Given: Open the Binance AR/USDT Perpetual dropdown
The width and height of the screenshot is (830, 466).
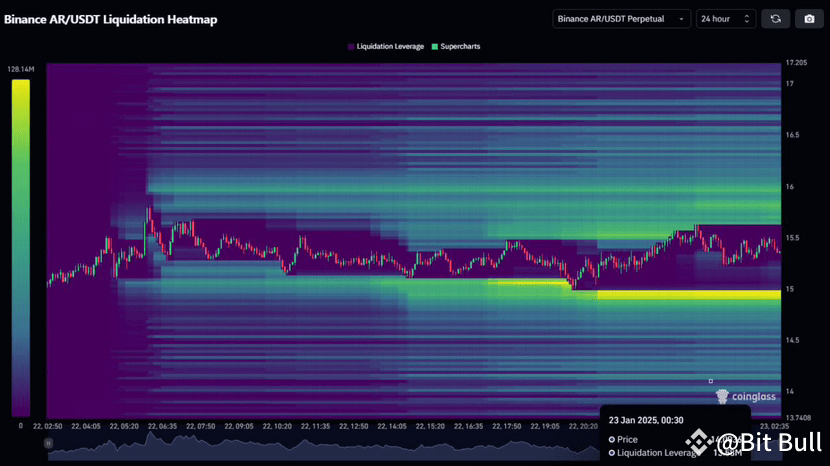Looking at the screenshot, I should [x=621, y=19].
